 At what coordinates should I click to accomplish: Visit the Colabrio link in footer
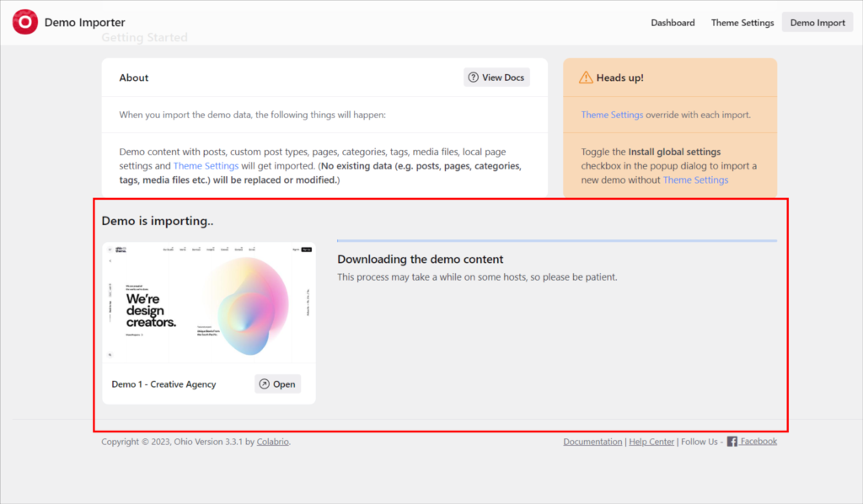point(273,442)
